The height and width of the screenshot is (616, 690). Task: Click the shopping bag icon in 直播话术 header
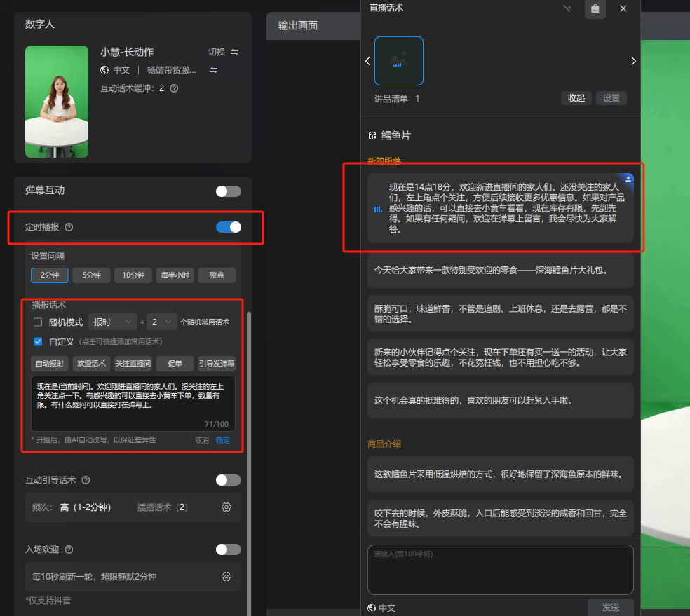[x=595, y=8]
